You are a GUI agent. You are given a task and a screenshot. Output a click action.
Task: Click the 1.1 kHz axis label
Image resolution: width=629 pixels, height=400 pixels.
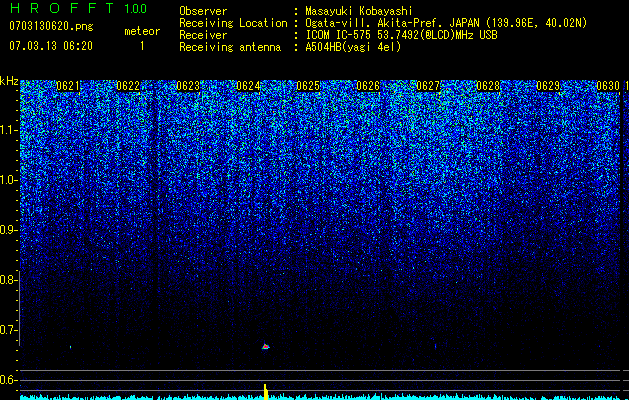(8, 130)
